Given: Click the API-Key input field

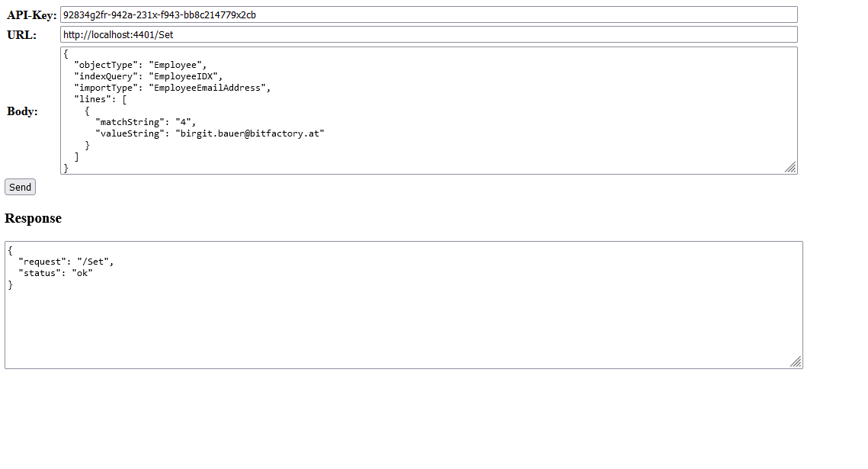Looking at the screenshot, I should [428, 14].
